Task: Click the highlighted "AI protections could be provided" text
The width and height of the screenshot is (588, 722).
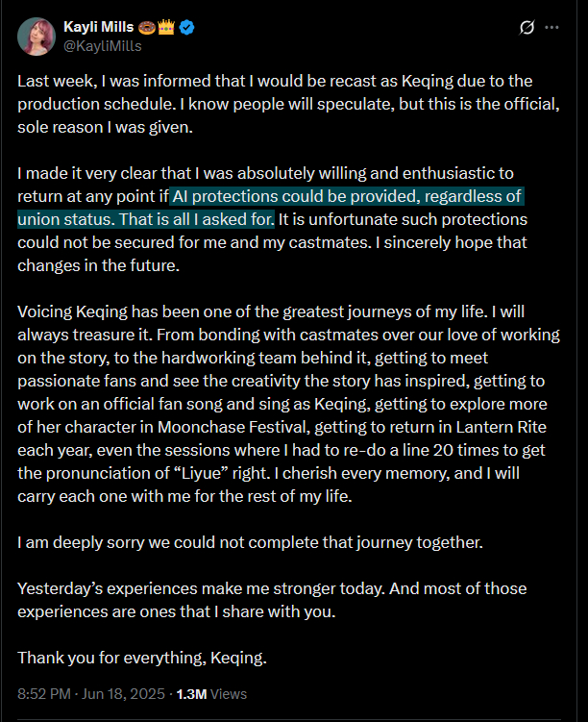Action: (347, 196)
